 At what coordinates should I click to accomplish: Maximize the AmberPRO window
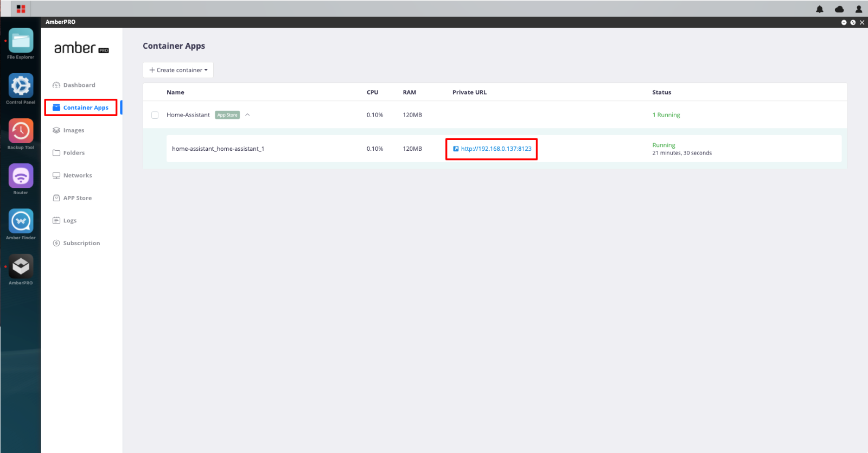pos(853,22)
